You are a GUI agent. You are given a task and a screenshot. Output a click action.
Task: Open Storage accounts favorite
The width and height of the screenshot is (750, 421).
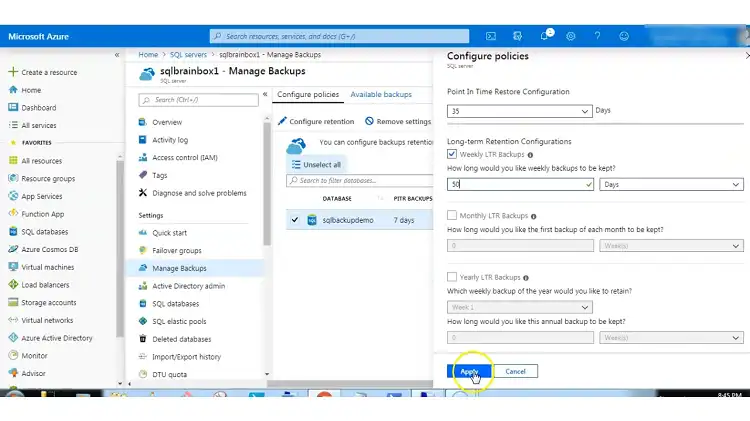43,302
